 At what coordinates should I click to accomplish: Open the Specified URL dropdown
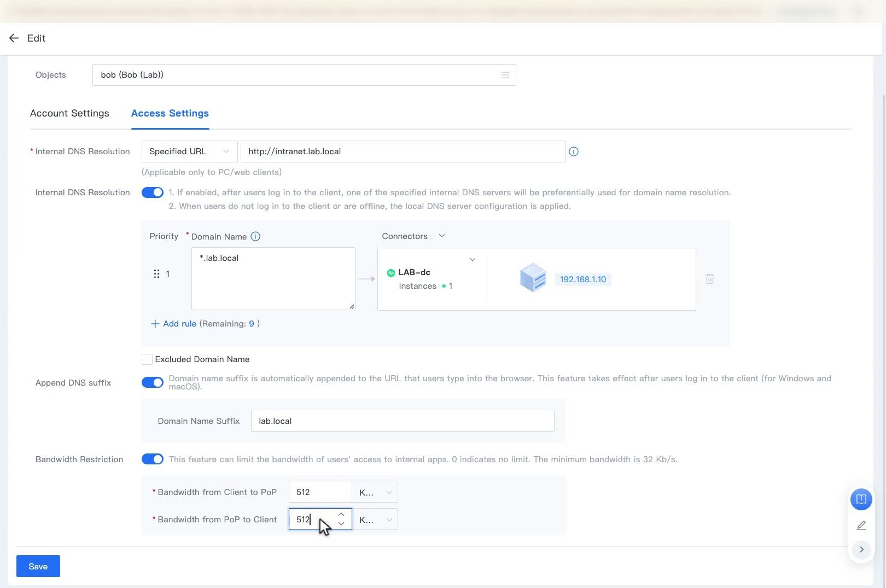(189, 152)
